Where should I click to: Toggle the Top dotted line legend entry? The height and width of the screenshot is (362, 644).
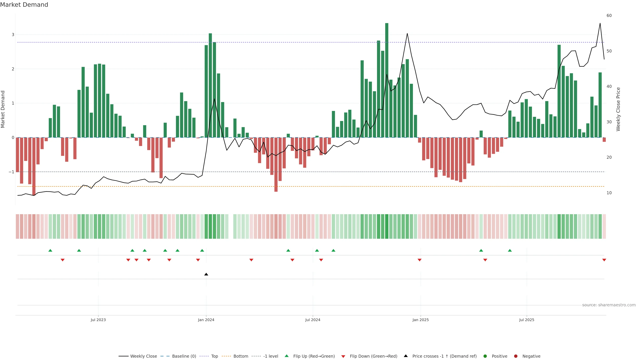point(214,356)
